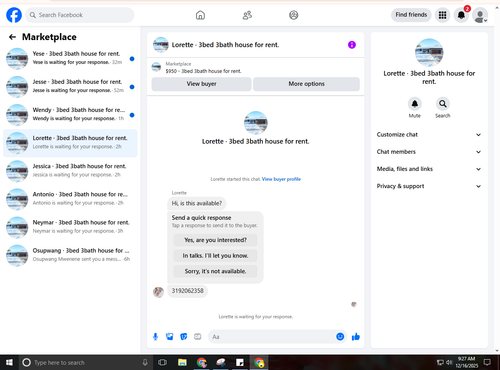
Task: Open the notifications bell icon
Action: pyautogui.click(x=461, y=15)
